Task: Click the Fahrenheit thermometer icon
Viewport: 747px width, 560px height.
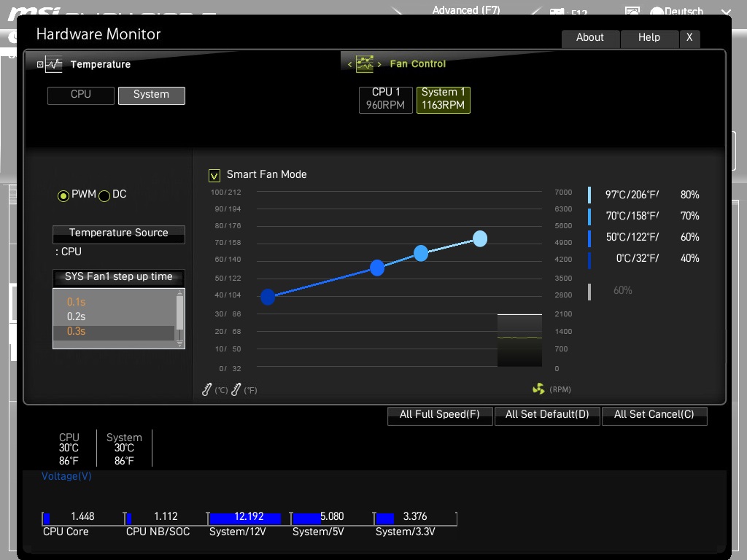Action: pos(236,389)
